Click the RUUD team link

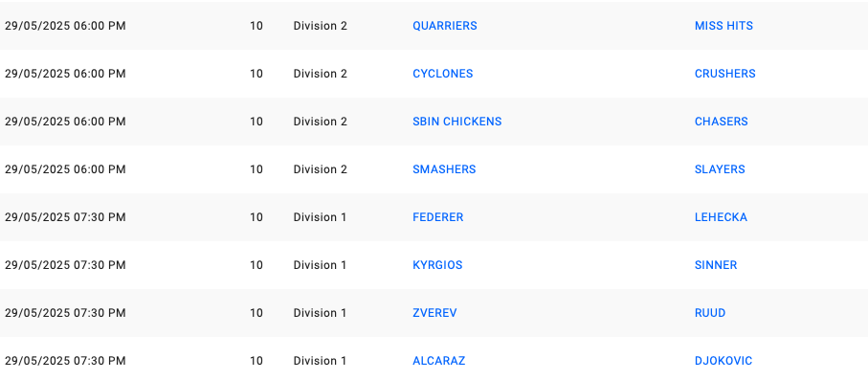pyautogui.click(x=710, y=313)
